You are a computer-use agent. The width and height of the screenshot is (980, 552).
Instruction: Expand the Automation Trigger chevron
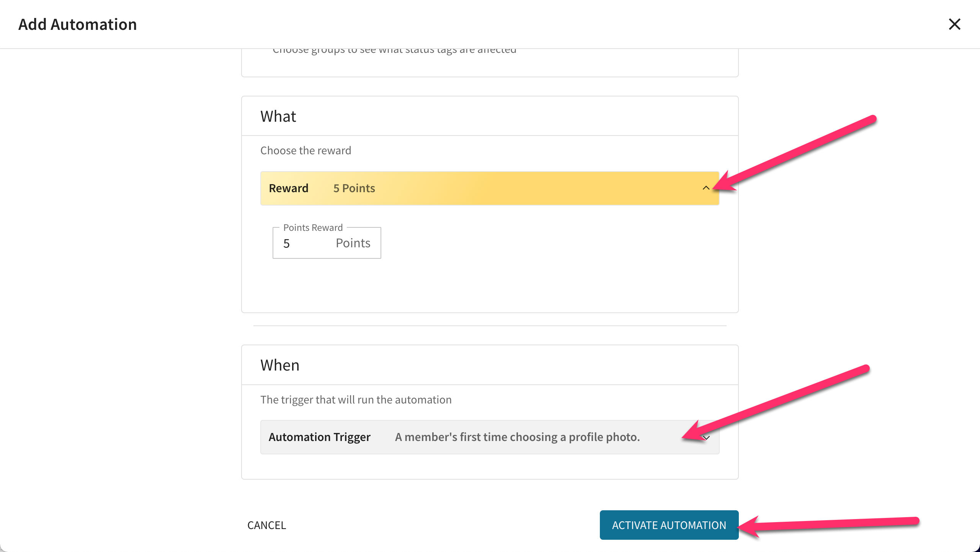(706, 438)
